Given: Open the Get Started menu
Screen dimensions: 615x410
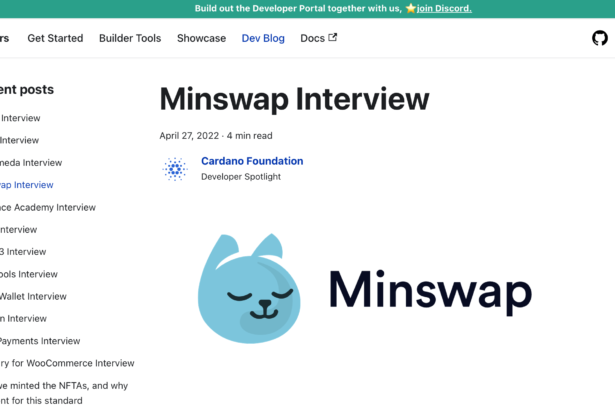Looking at the screenshot, I should tap(55, 38).
